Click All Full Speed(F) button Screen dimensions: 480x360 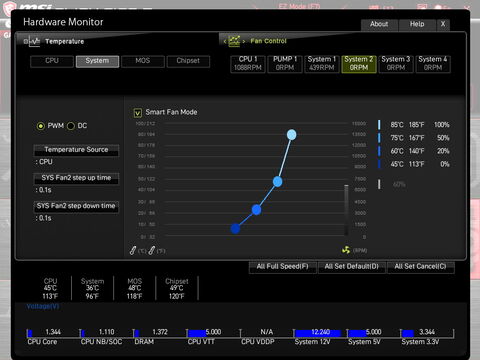point(282,267)
